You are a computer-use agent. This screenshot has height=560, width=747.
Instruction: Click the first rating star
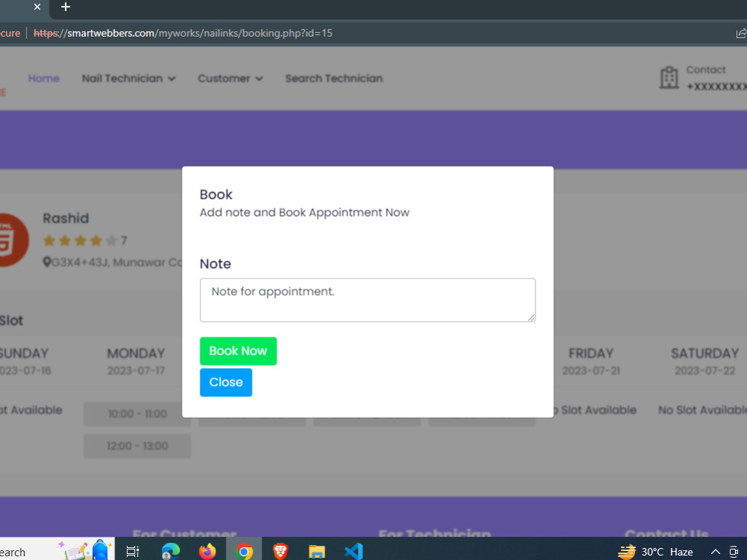coord(49,240)
